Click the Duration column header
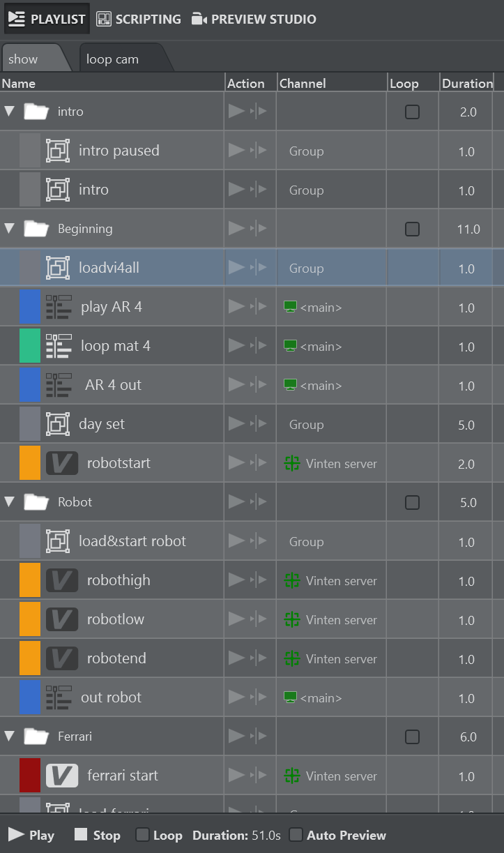504x853 pixels. (x=466, y=84)
